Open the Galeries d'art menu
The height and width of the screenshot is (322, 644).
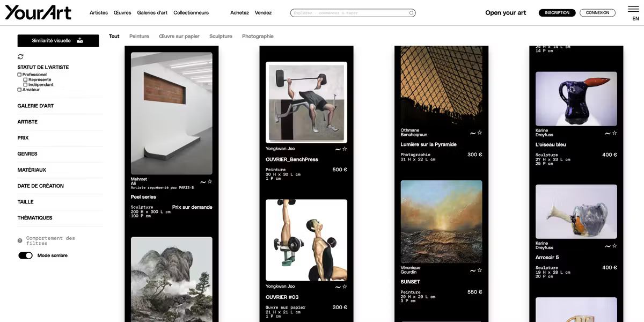pos(152,13)
